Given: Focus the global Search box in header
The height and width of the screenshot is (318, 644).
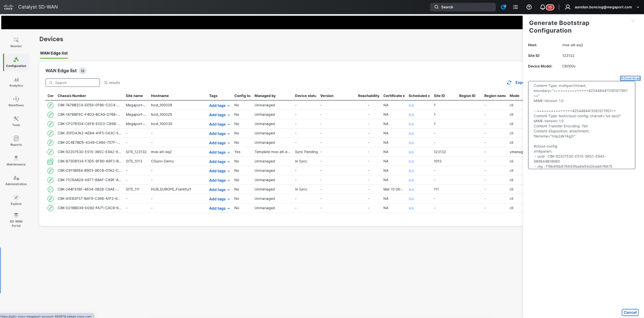Looking at the screenshot, I should [463, 7].
